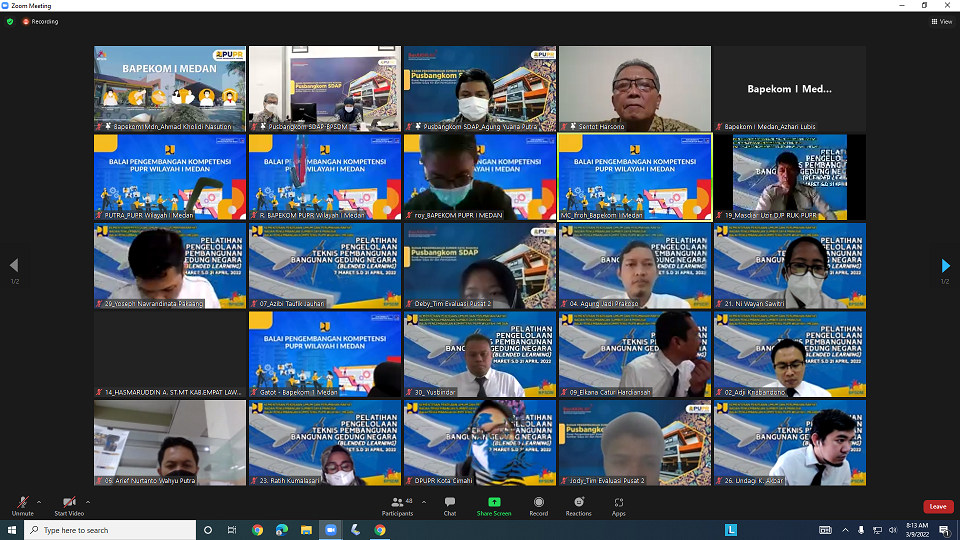Select Bapekom I Medan_Azhari Lubis tile
The width and height of the screenshot is (960, 540).
[x=790, y=89]
